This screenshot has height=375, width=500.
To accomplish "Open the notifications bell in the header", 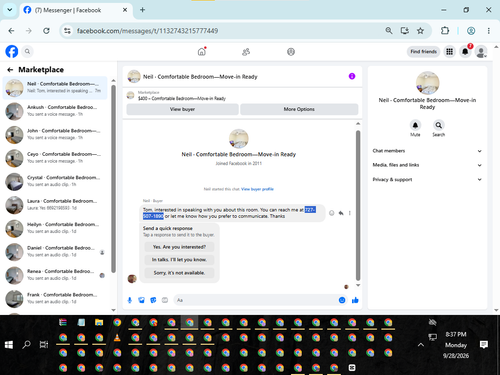I will click(x=465, y=52).
